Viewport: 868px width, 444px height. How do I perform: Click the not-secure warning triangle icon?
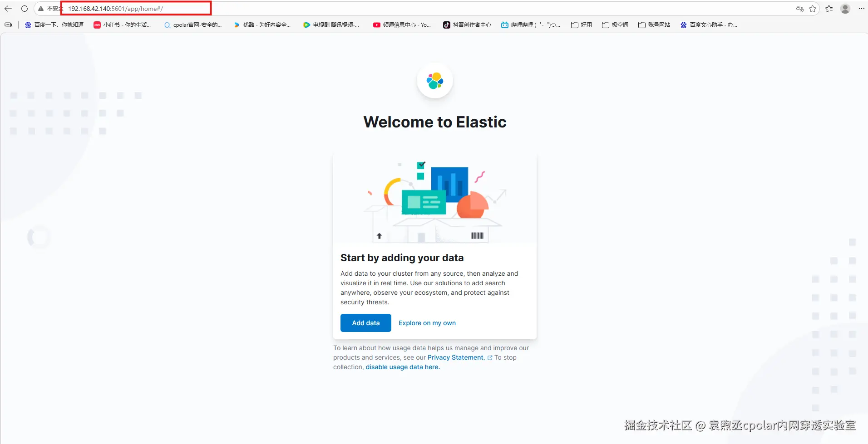point(41,9)
